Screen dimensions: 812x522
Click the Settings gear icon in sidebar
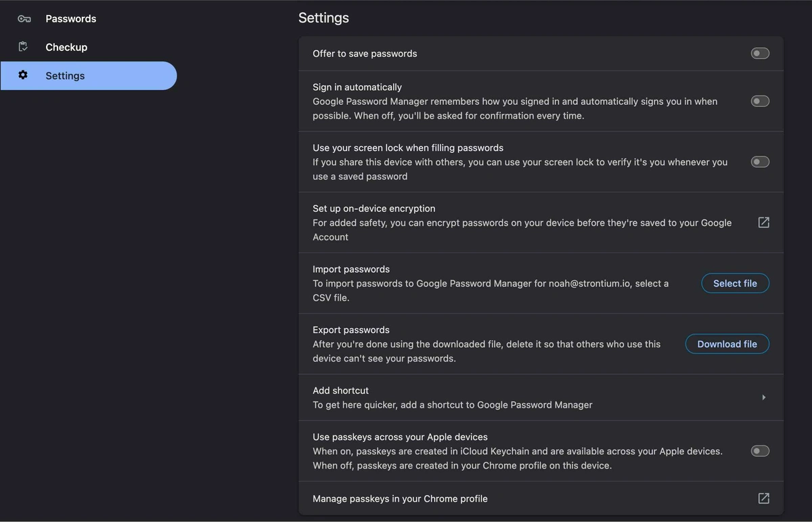click(23, 75)
